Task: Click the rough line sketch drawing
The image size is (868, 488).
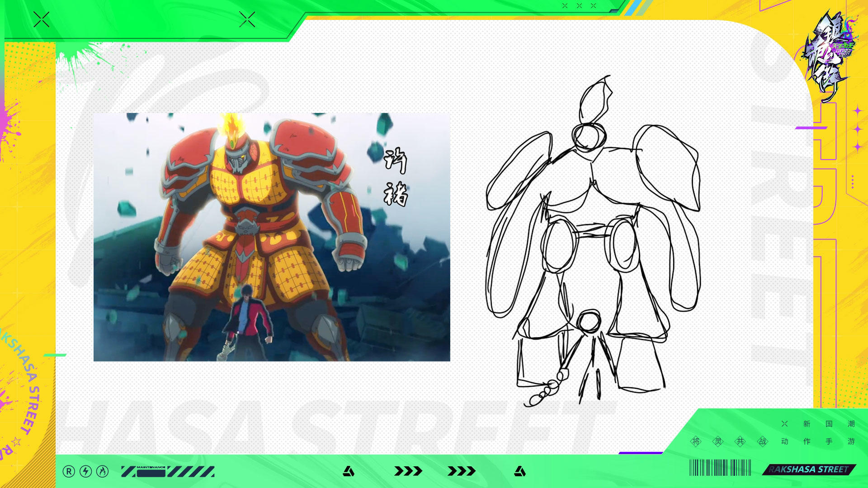Action: tap(593, 241)
